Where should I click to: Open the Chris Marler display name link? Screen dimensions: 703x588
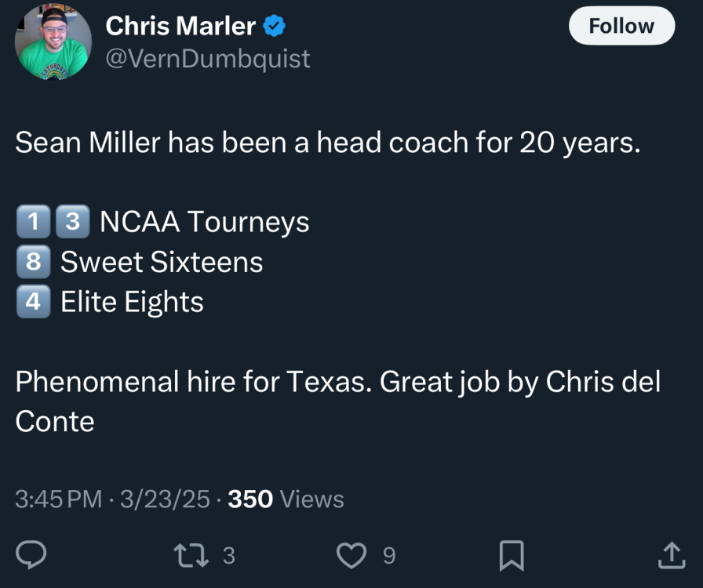click(180, 26)
